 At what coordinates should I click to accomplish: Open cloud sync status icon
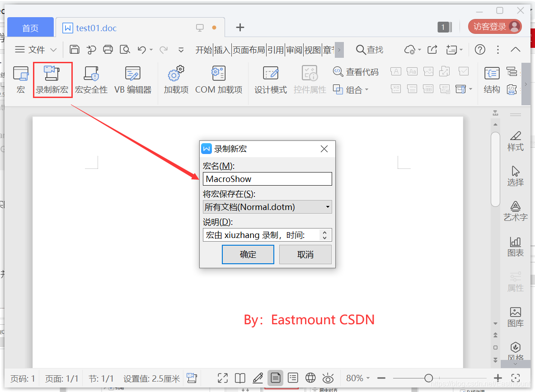pos(410,50)
